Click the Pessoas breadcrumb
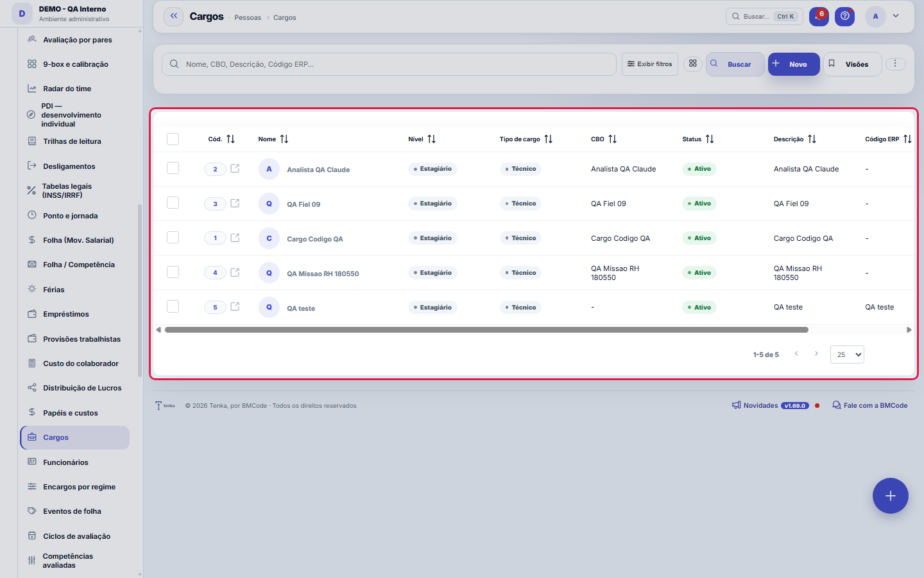This screenshot has height=578, width=924. tap(248, 17)
